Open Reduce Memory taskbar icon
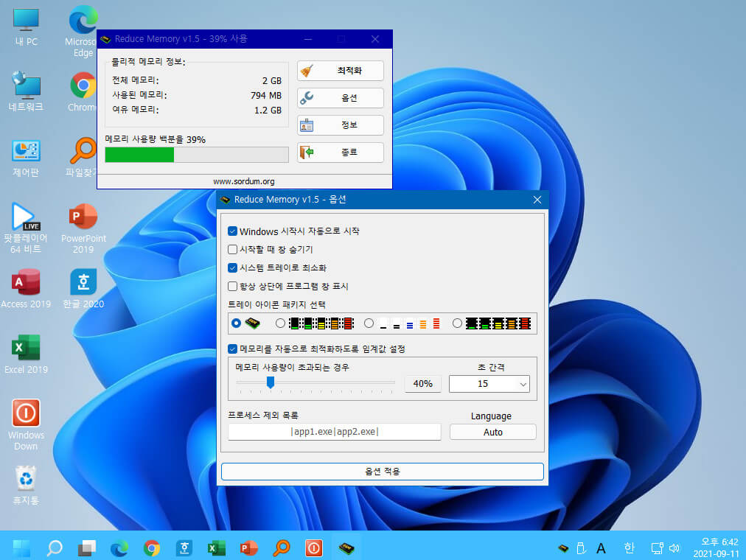746x560 pixels. [x=346, y=549]
